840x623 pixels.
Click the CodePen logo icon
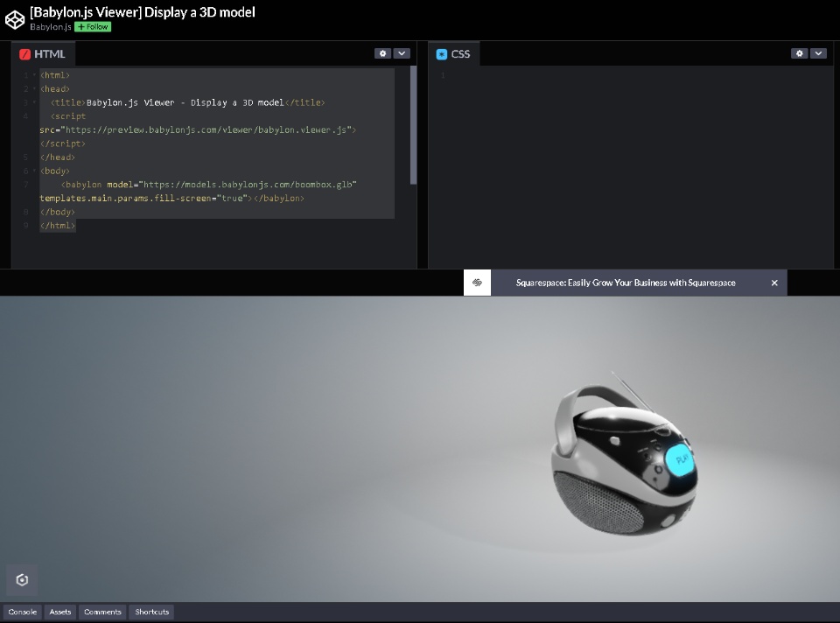(15, 20)
